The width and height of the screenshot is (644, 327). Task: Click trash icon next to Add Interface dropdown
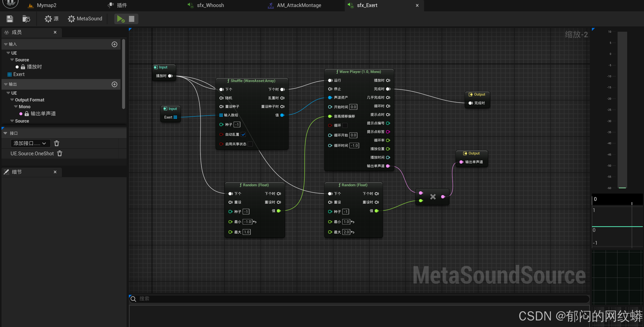[57, 143]
